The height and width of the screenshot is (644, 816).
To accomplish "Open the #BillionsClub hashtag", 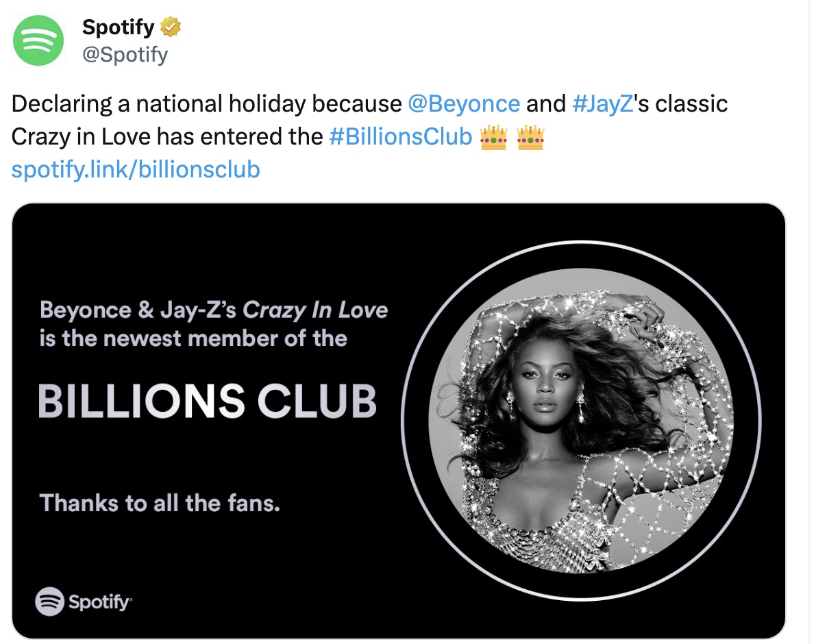I will (x=401, y=137).
